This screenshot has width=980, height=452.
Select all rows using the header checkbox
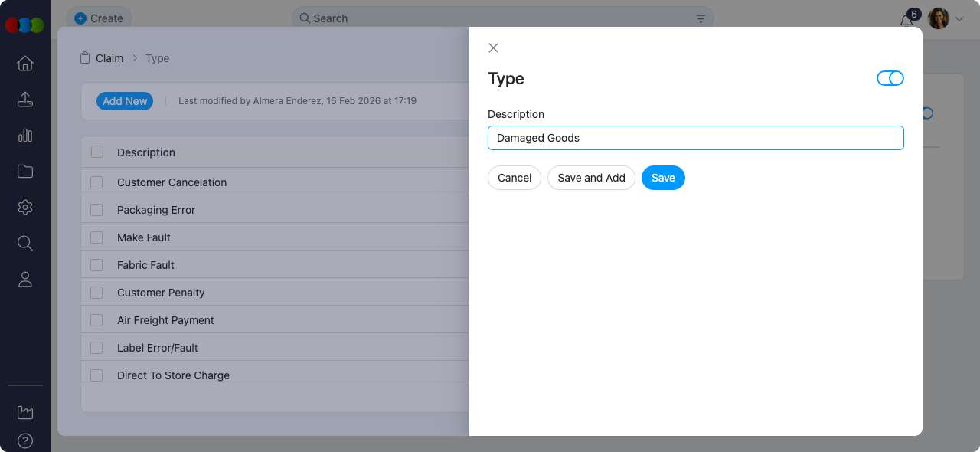96,151
